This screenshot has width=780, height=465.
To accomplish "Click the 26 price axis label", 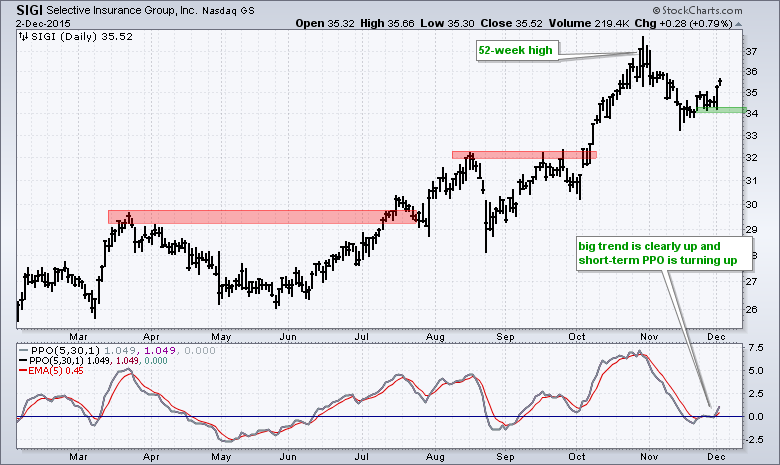I will click(x=752, y=309).
